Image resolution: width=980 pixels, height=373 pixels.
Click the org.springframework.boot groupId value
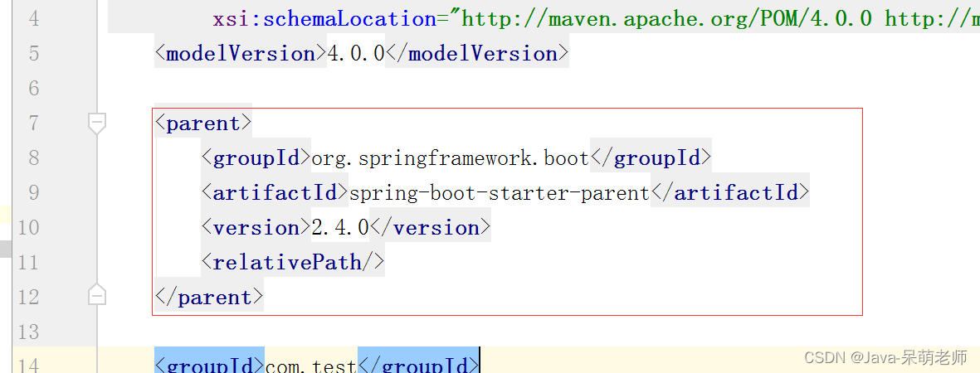(450, 158)
